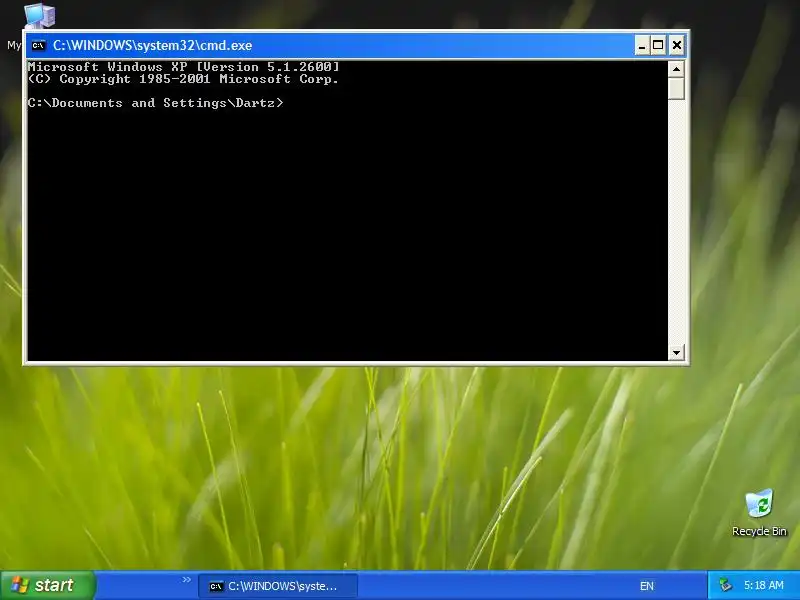This screenshot has height=600, width=800.
Task: Select the C:\WINDOWS\syste... taskbar button
Action: click(278, 586)
